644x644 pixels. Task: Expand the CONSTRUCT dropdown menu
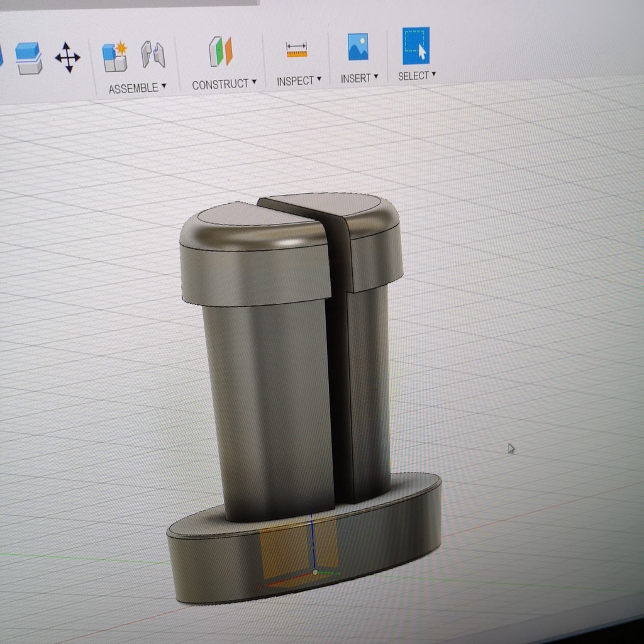[254, 82]
